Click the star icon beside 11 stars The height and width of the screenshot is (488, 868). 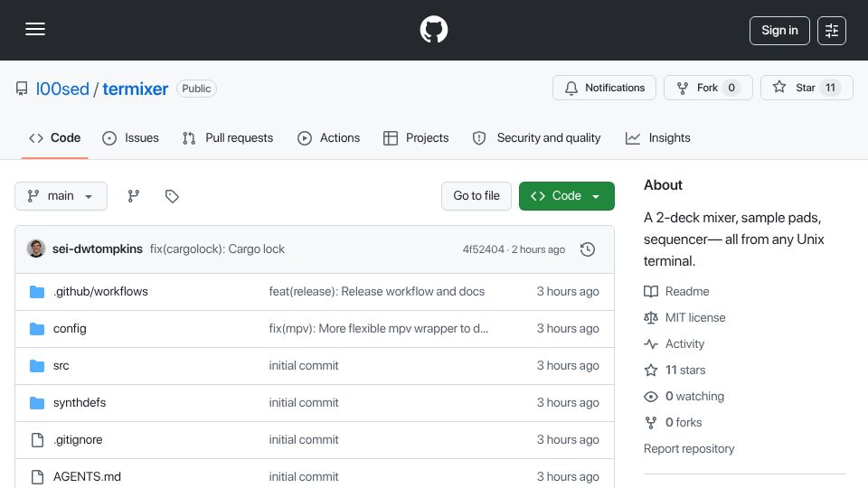tap(651, 371)
